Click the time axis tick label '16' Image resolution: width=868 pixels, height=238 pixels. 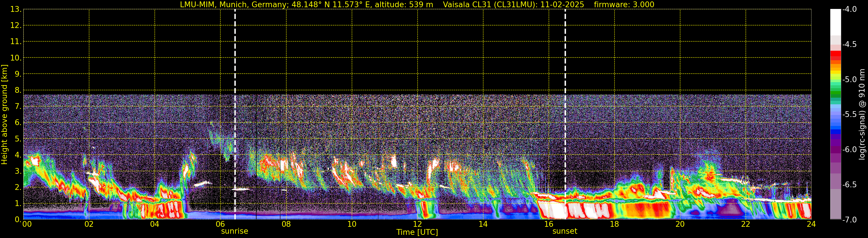coord(549,224)
